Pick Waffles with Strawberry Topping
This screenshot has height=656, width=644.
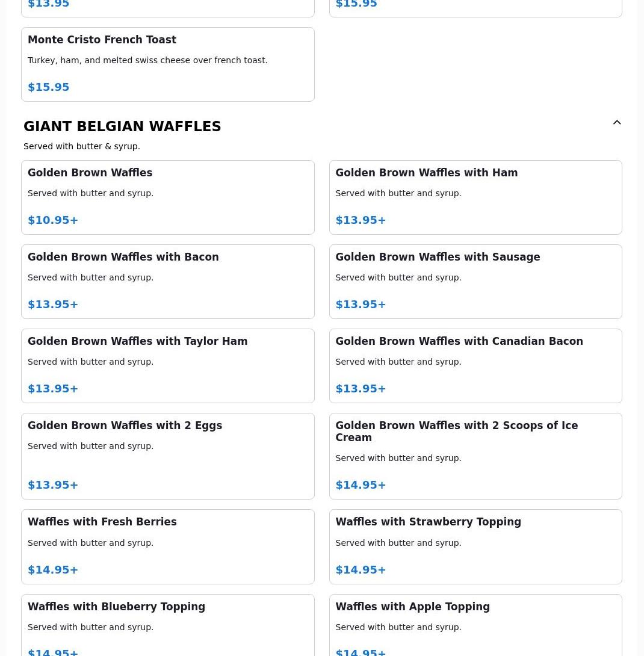tap(475, 547)
